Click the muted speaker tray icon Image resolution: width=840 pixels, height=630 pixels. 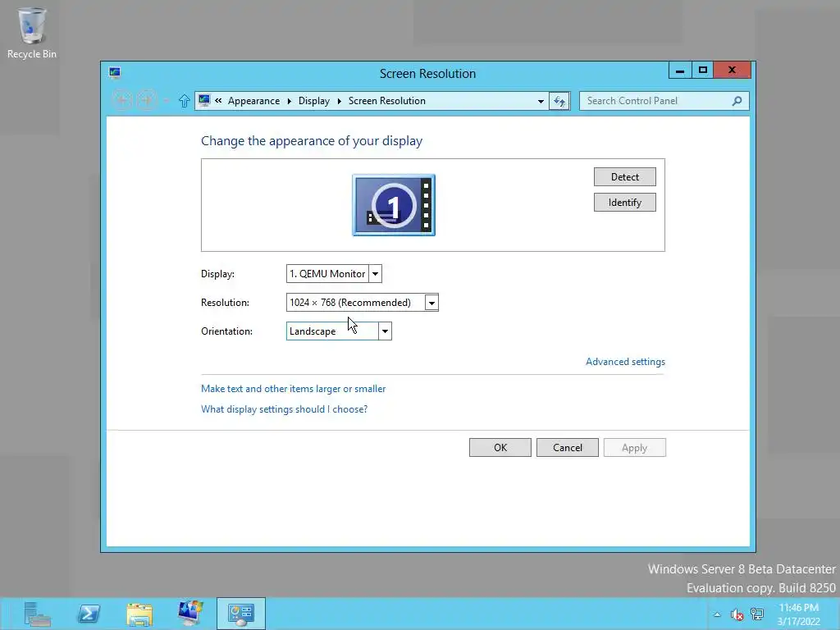737,614
